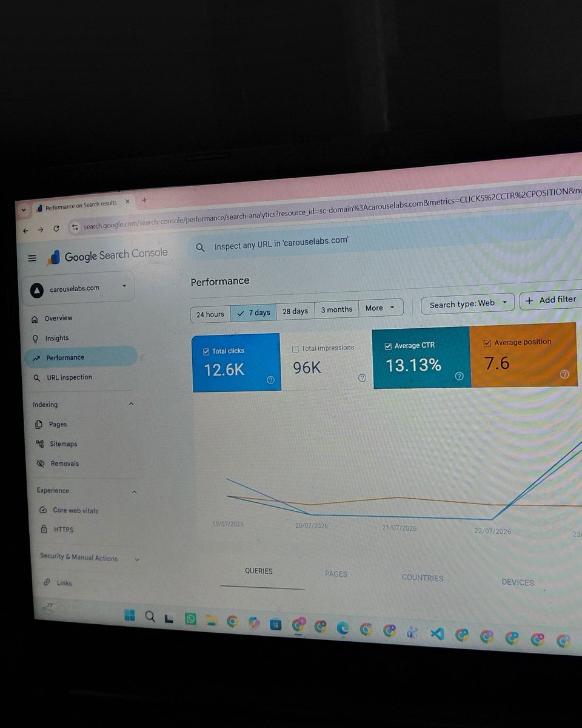Open the tab search dropdown arrow
This screenshot has width=582, height=728.
click(24, 209)
